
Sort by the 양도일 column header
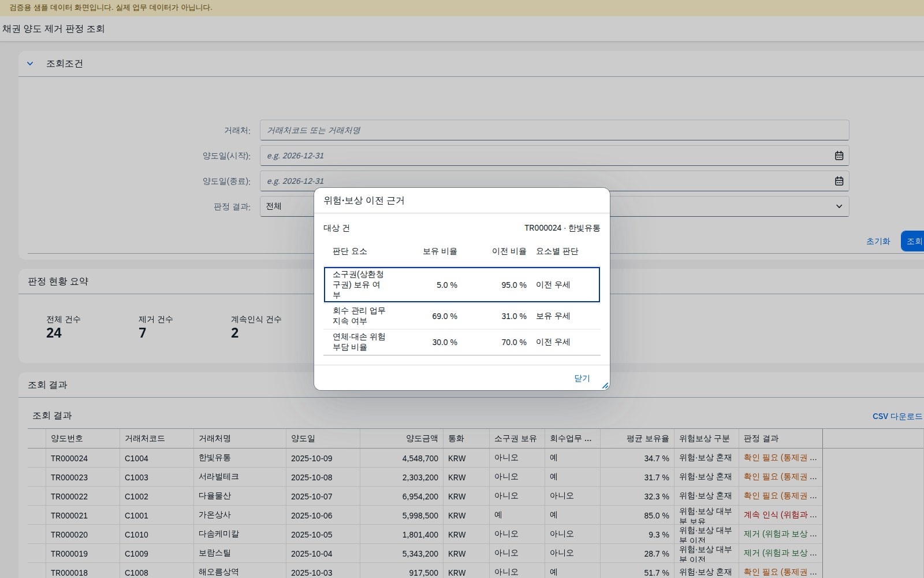point(323,439)
